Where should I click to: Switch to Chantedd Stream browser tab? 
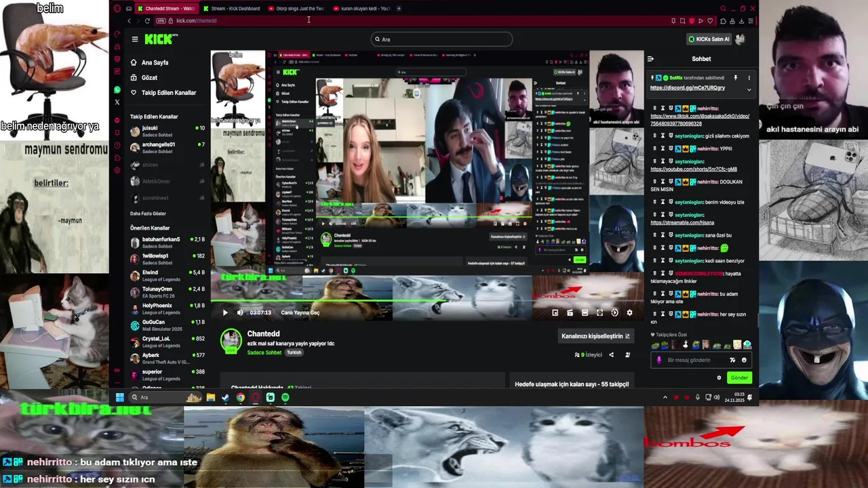(x=165, y=9)
